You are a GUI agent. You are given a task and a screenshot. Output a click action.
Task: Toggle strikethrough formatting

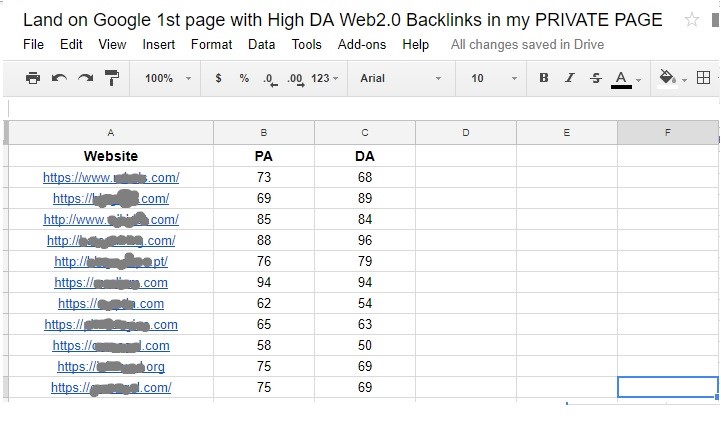596,78
